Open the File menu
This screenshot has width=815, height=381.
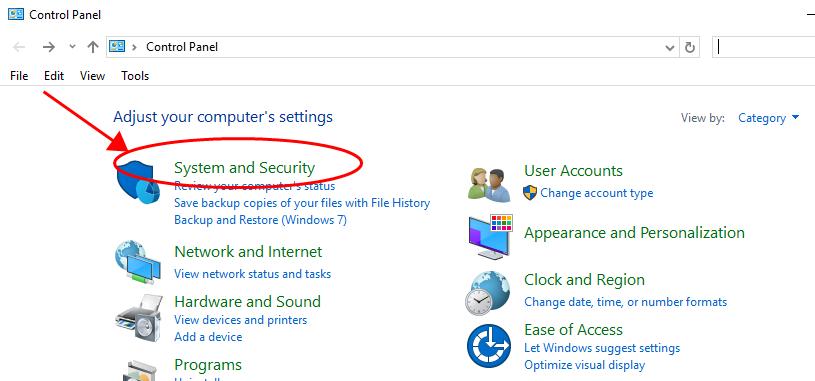19,76
